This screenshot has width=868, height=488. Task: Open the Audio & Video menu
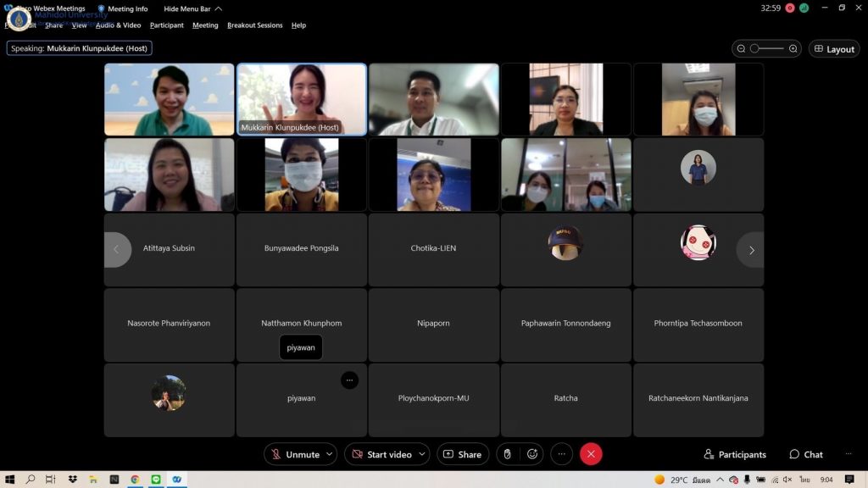118,25
